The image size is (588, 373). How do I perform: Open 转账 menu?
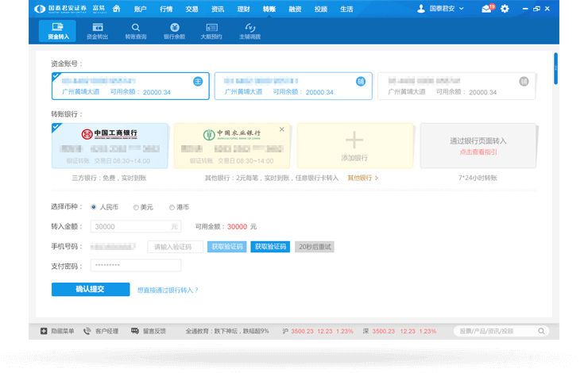pyautogui.click(x=269, y=9)
